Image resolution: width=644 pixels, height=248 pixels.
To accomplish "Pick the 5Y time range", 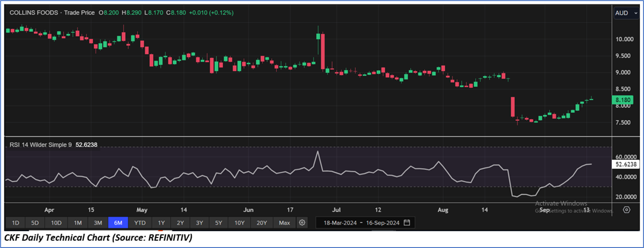I will coord(219,223).
